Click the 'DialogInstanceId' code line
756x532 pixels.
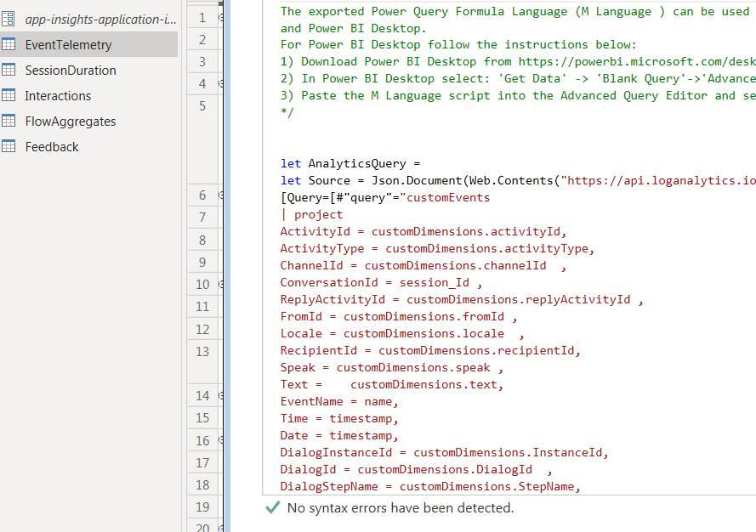[x=445, y=452]
